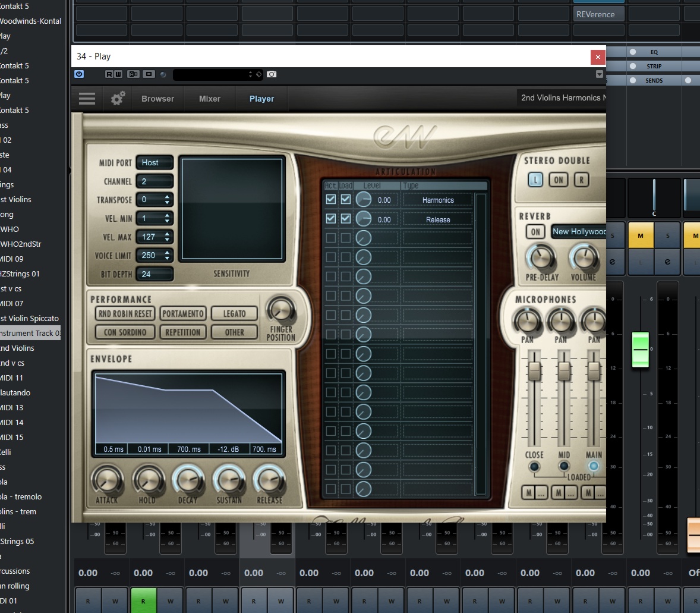Uncheck the Release Act. checkbox
Viewport: 700px width, 613px height.
point(331,218)
